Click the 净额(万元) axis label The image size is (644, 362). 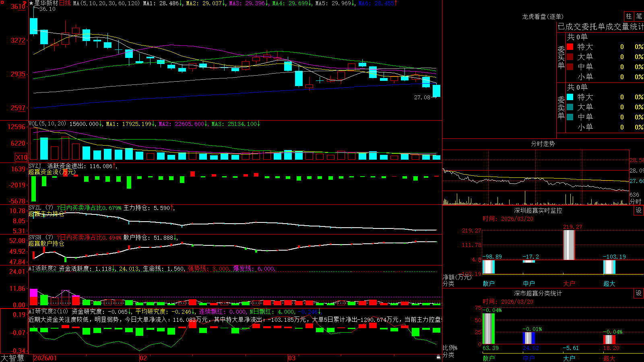coord(457,277)
